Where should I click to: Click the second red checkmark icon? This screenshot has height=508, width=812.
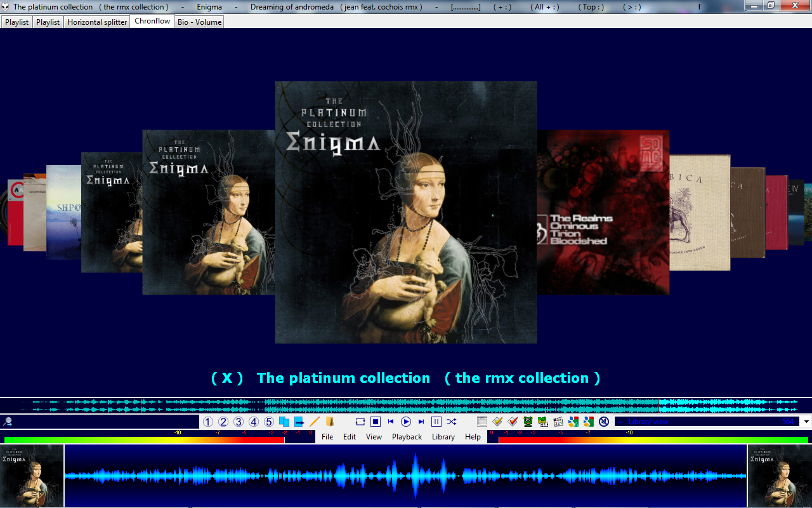513,422
